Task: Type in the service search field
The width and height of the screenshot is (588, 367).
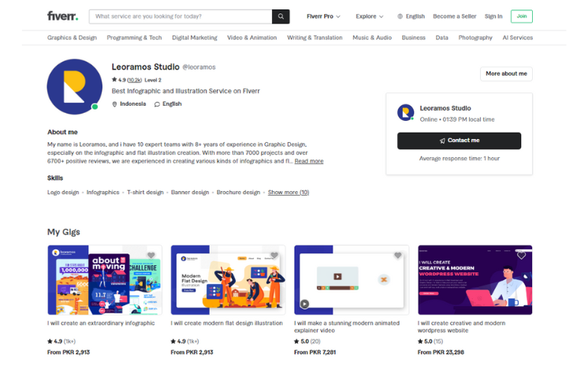Action: coord(180,16)
